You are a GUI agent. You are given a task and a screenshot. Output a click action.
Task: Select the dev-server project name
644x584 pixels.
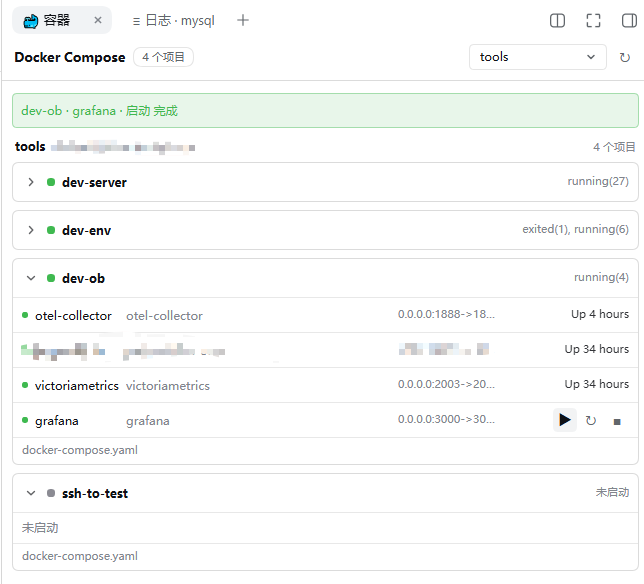coord(94,182)
